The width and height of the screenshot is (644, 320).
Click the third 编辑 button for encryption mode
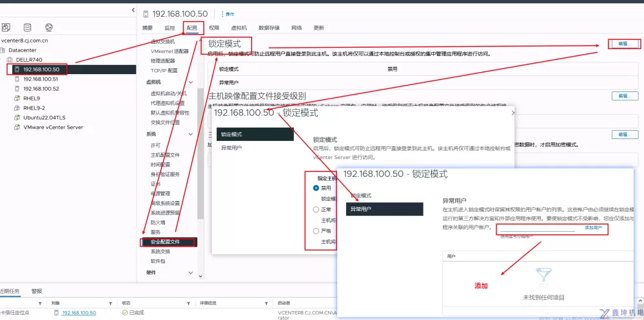(625, 135)
